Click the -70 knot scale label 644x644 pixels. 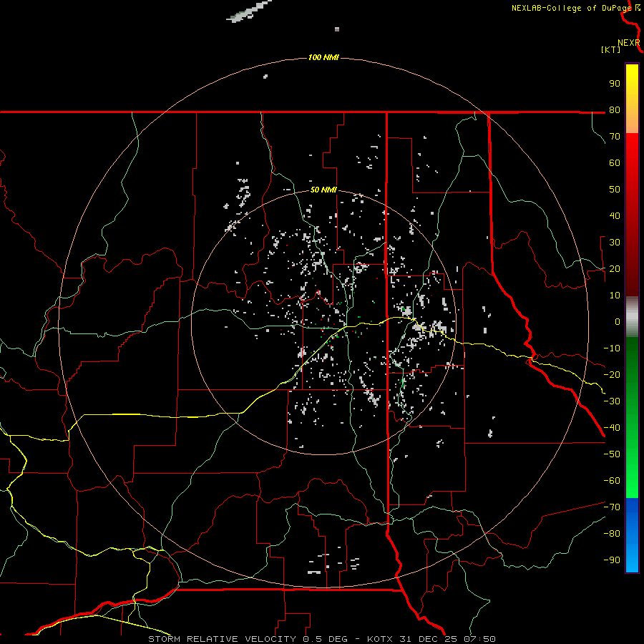coord(612,507)
